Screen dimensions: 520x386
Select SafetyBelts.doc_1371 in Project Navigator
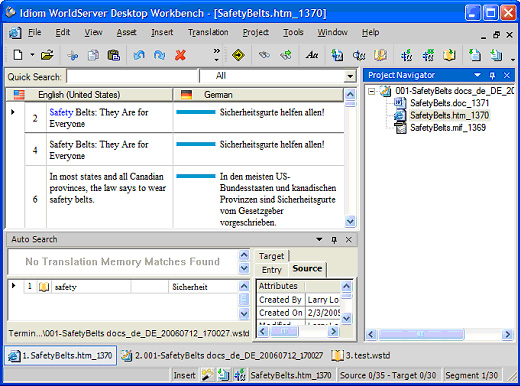(449, 103)
